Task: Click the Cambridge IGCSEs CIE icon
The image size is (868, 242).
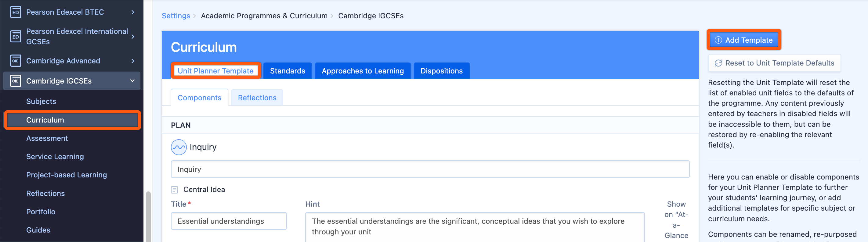Action: point(15,81)
